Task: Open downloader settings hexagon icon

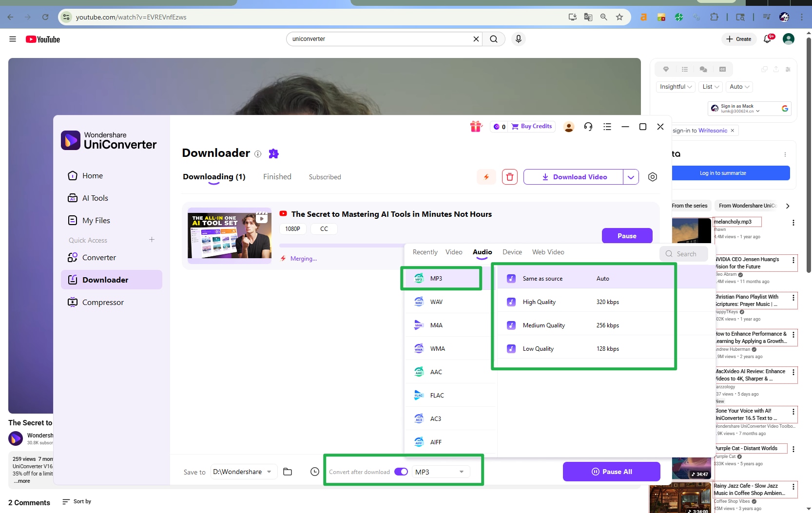Action: pyautogui.click(x=653, y=177)
